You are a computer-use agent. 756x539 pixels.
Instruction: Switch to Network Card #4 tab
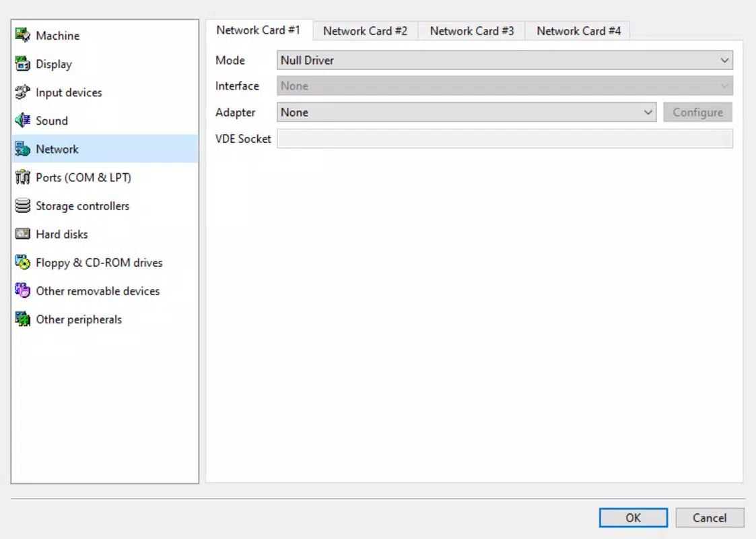point(578,31)
